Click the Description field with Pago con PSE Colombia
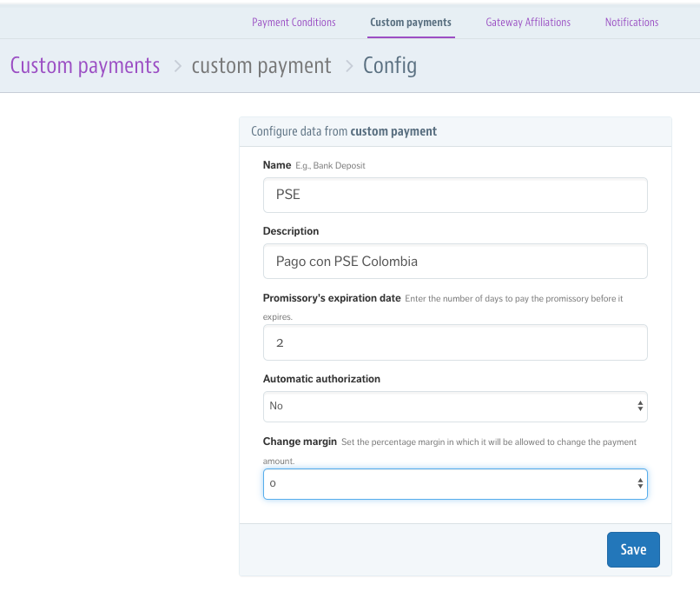The height and width of the screenshot is (591, 700). pos(455,262)
